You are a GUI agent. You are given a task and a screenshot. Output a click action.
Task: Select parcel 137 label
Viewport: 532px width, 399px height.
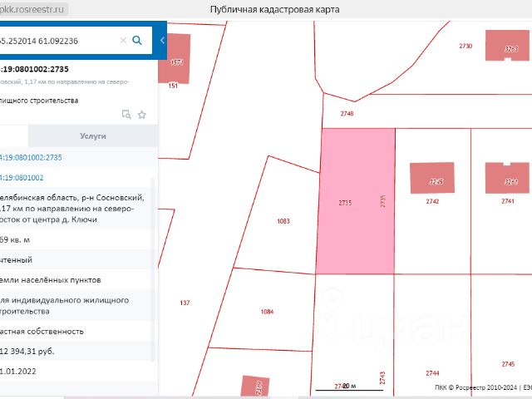(x=185, y=303)
